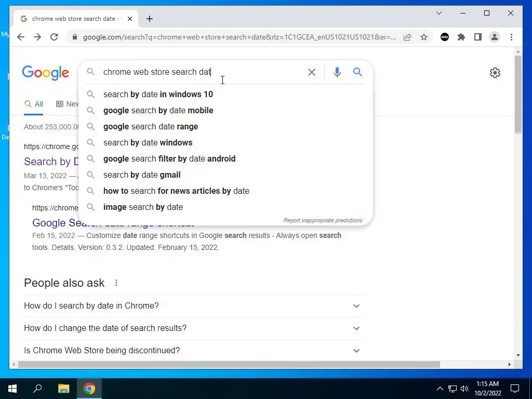Click the horizontal scrollbar thumb
This screenshot has height=399, width=532.
[x=229, y=364]
